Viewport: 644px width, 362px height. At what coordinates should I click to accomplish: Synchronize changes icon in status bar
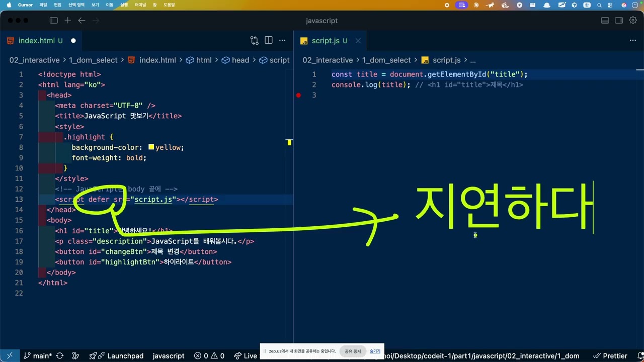tap(60, 355)
